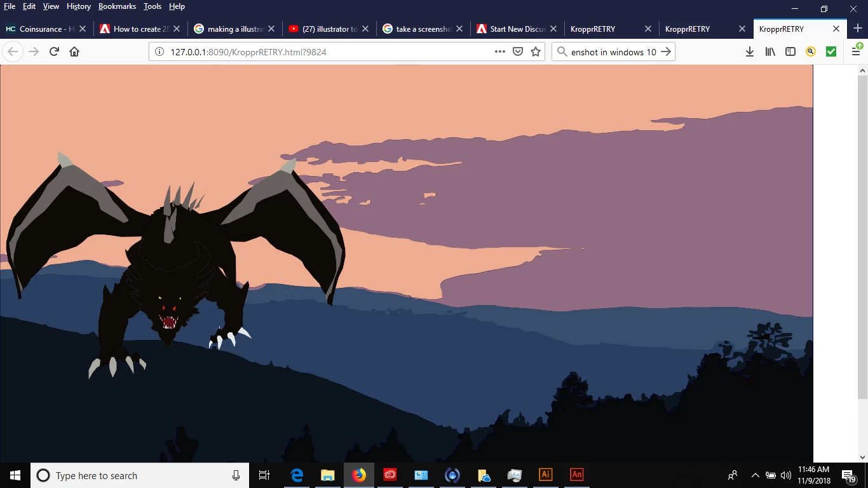Open the Downloads panel
The width and height of the screenshot is (868, 488).
point(750,51)
